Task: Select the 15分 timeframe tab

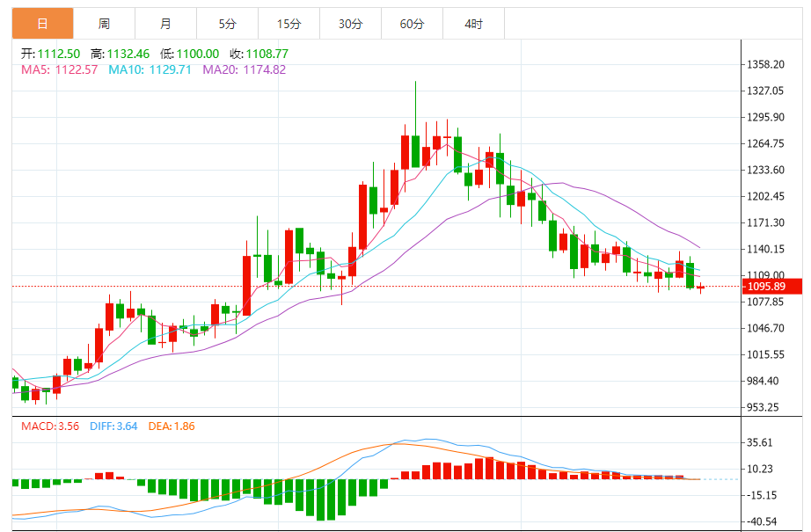Action: click(x=289, y=25)
